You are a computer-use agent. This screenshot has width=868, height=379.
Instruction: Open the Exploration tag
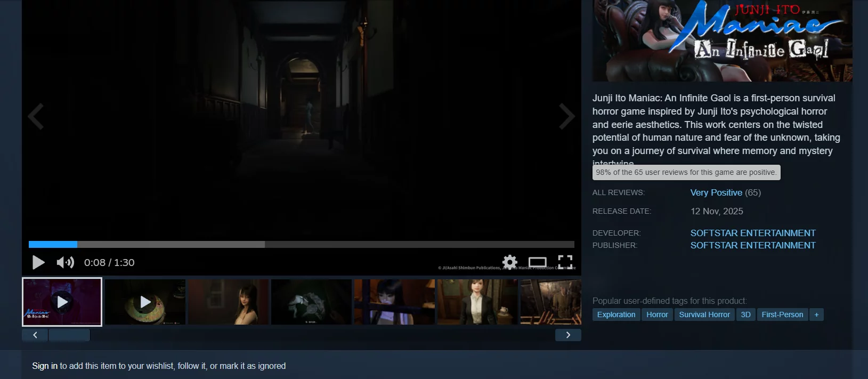[616, 315]
